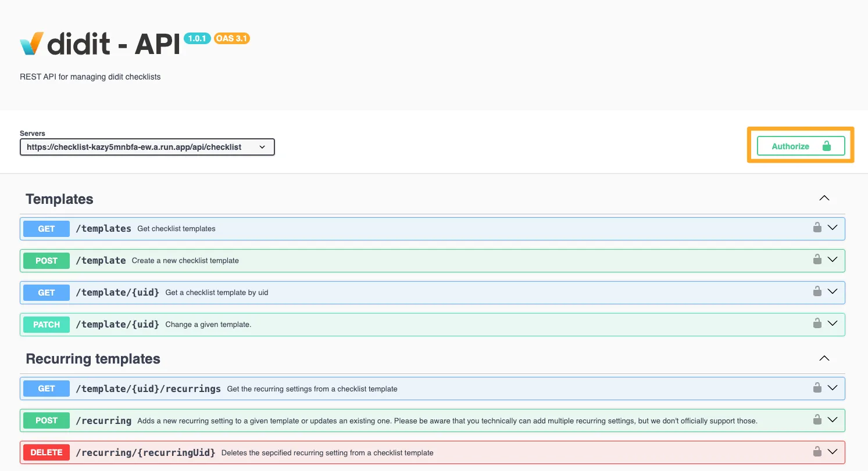868x471 pixels.
Task: Click the GET badge of /templates
Action: [x=47, y=229]
